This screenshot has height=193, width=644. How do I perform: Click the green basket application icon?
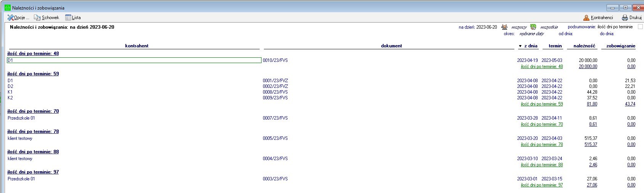[x=7, y=8]
